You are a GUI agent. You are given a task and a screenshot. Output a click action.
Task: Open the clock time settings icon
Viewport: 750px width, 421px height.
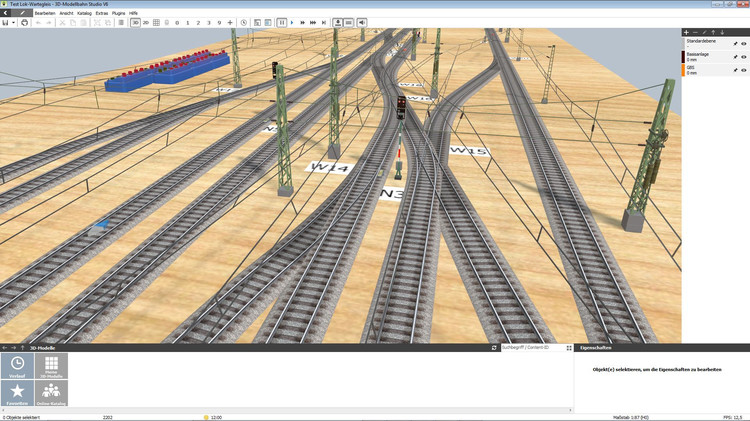(x=243, y=22)
